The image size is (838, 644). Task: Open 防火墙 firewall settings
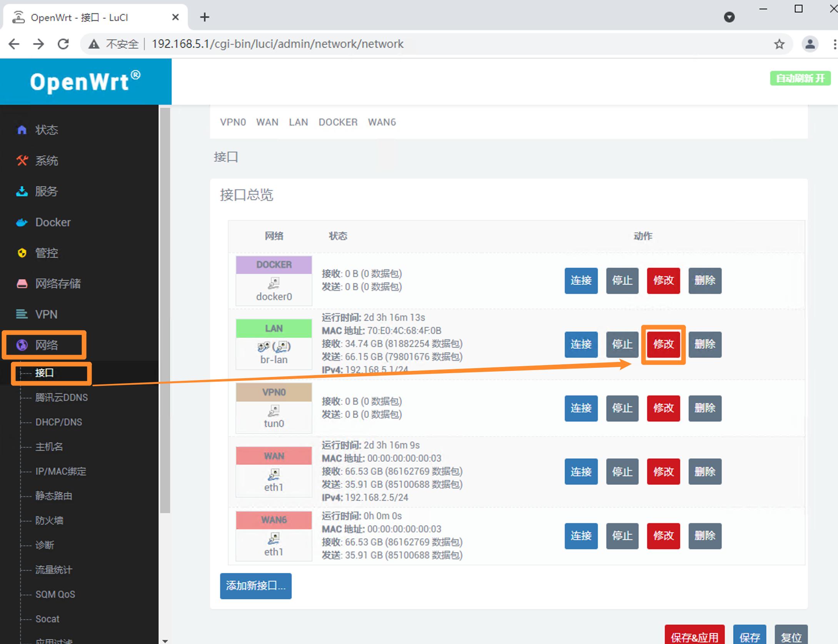pyautogui.click(x=49, y=520)
